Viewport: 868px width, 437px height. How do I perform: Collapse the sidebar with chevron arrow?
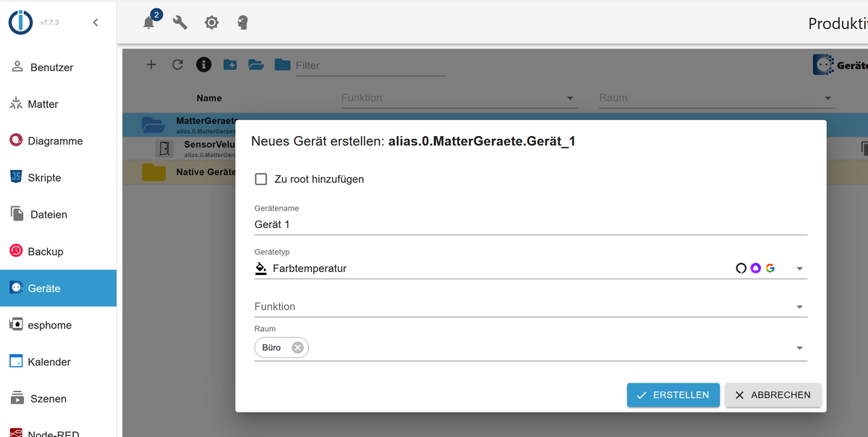click(95, 22)
